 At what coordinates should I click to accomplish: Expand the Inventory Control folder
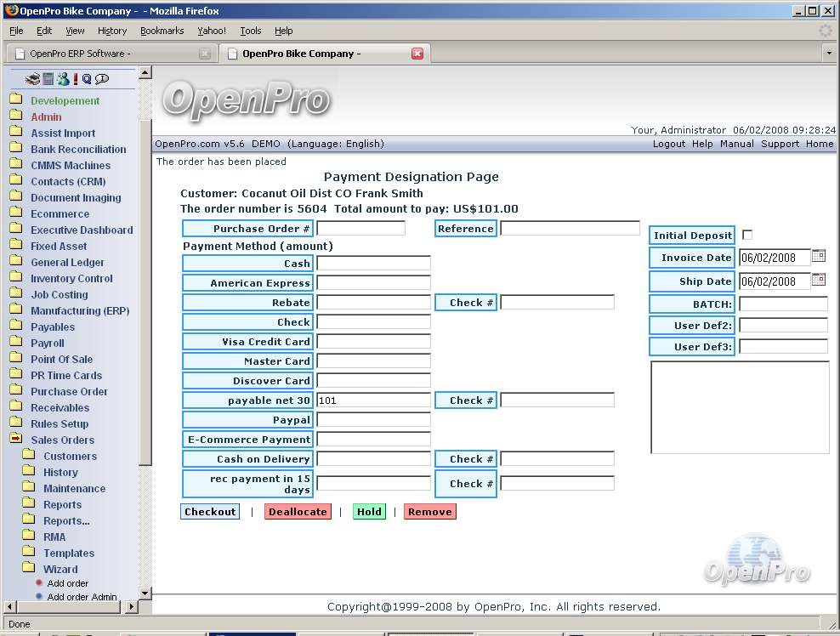(x=15, y=278)
